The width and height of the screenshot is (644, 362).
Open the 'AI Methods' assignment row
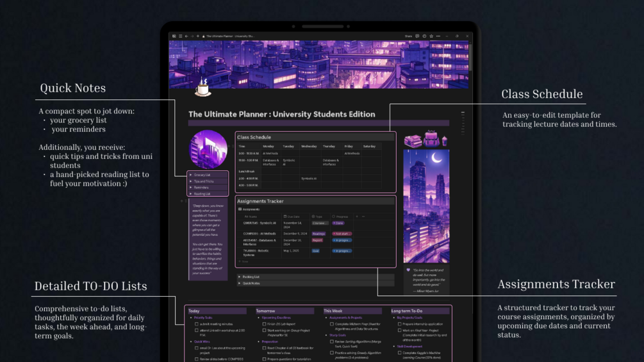pyautogui.click(x=259, y=233)
